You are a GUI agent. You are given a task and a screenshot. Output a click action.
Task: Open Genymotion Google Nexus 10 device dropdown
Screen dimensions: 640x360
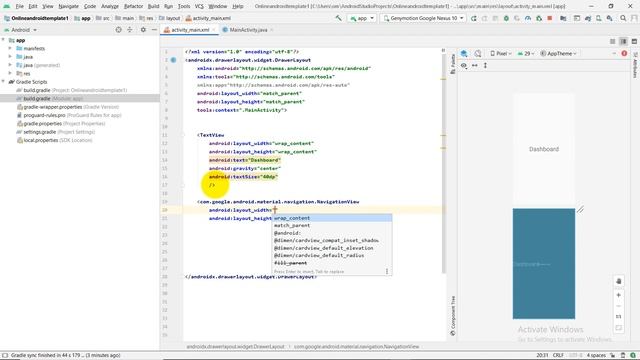click(423, 18)
